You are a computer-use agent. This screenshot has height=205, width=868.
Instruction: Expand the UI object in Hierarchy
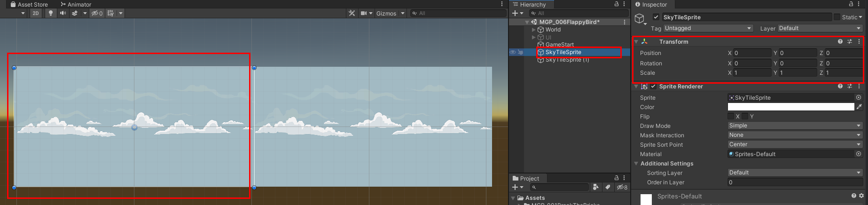pyautogui.click(x=533, y=37)
